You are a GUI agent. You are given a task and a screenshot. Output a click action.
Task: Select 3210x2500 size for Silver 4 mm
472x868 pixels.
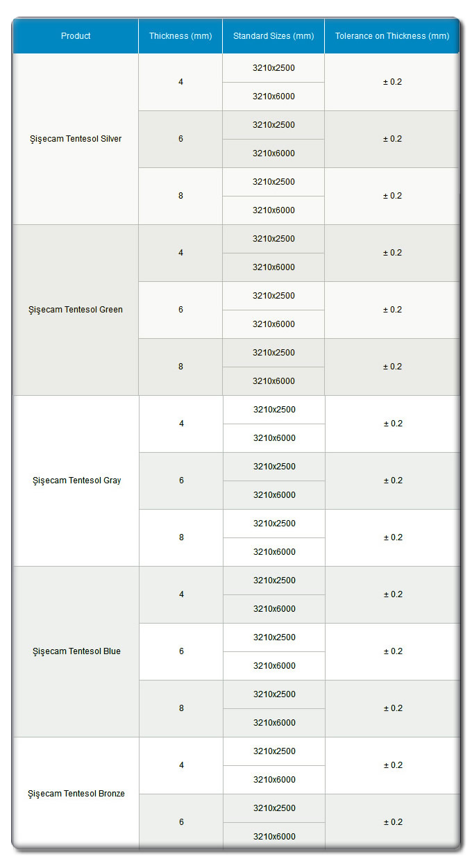tap(273, 68)
